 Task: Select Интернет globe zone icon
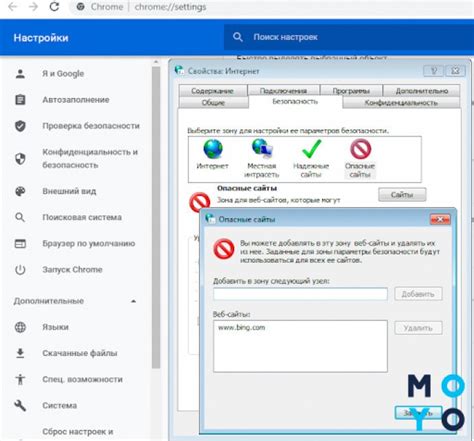[213, 149]
